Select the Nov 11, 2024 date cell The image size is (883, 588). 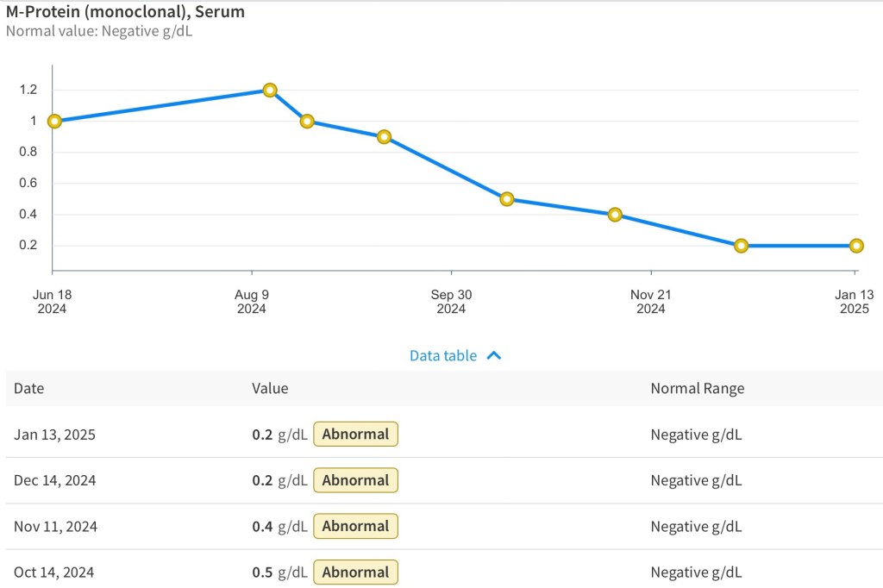(x=55, y=526)
